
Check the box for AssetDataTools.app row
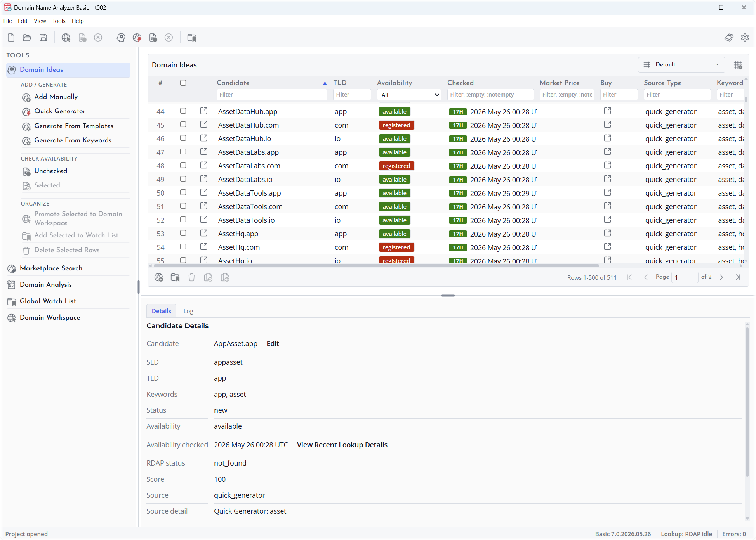(183, 192)
